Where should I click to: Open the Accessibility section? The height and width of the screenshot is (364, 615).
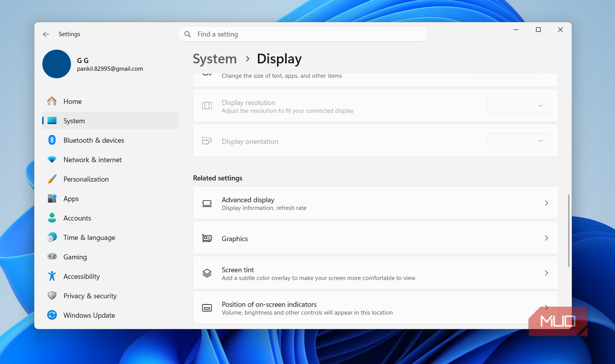pyautogui.click(x=110, y=276)
